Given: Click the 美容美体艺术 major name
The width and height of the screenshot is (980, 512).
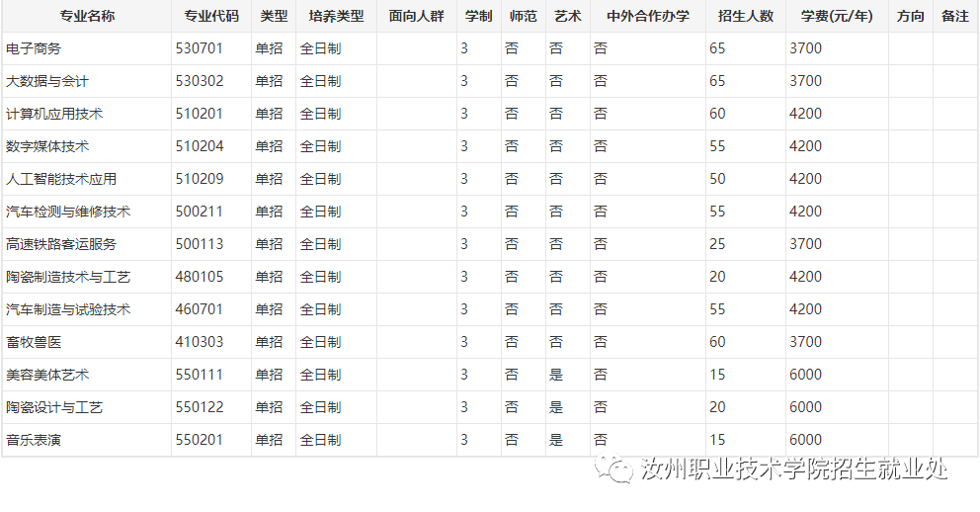Looking at the screenshot, I should [47, 375].
